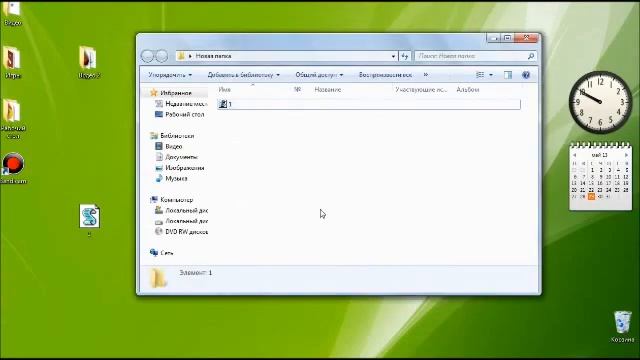
Task: Click the month title in the calendar gadget
Action: pyautogui.click(x=600, y=155)
